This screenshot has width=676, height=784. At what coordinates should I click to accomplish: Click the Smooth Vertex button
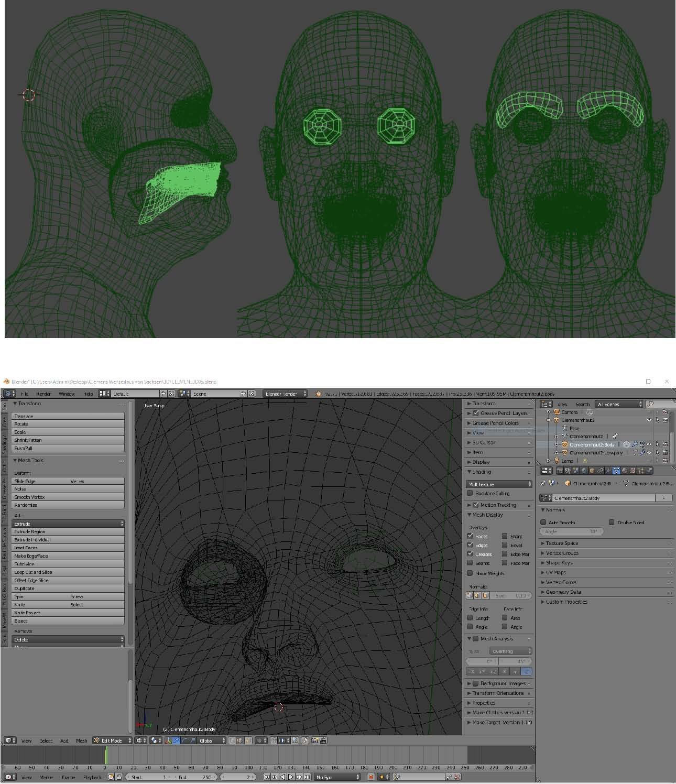tap(68, 497)
